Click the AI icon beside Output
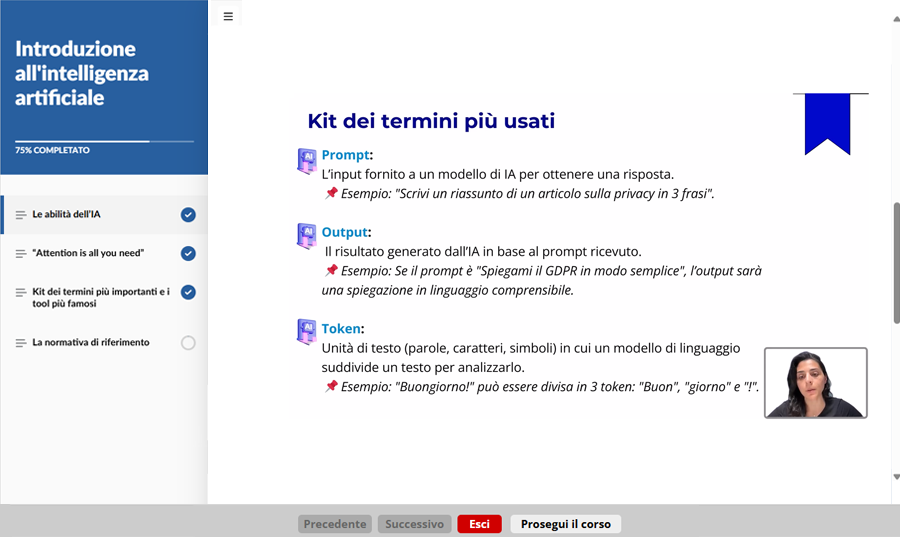The height and width of the screenshot is (537, 900). [307, 237]
